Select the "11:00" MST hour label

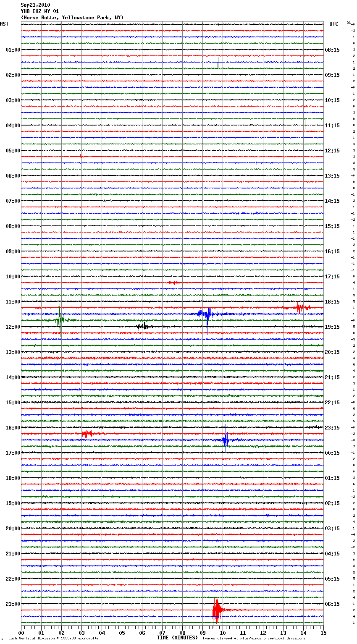click(13, 302)
